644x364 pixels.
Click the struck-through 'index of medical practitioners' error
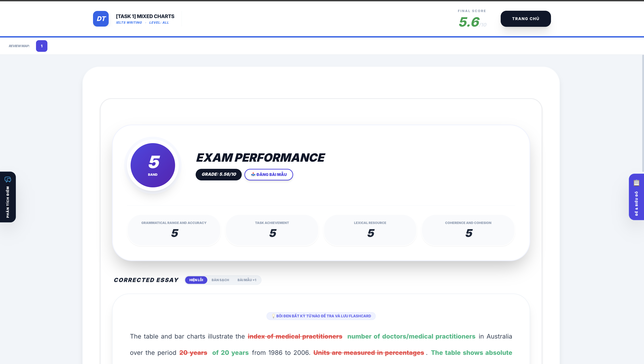tap(295, 337)
